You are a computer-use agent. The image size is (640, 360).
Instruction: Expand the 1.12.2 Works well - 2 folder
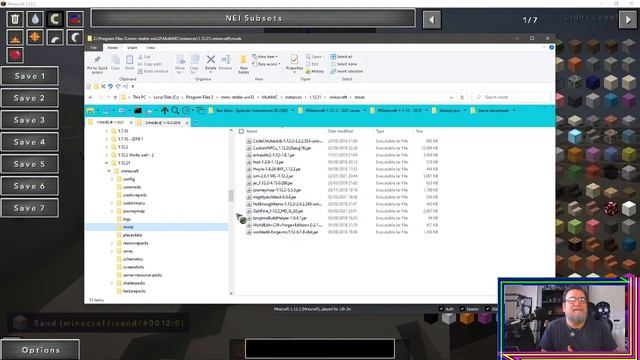point(107,155)
